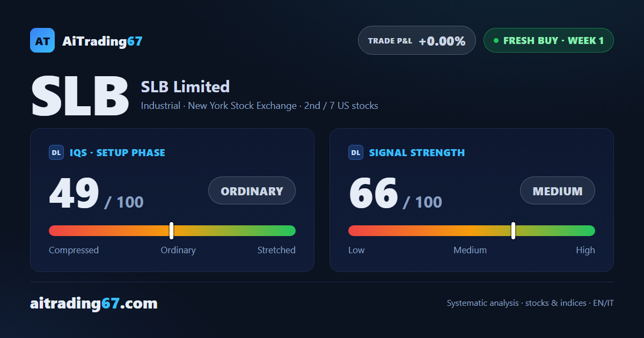The width and height of the screenshot is (644, 338).
Task: Click the Signal Strength gauge slider handle
Action: point(513,231)
